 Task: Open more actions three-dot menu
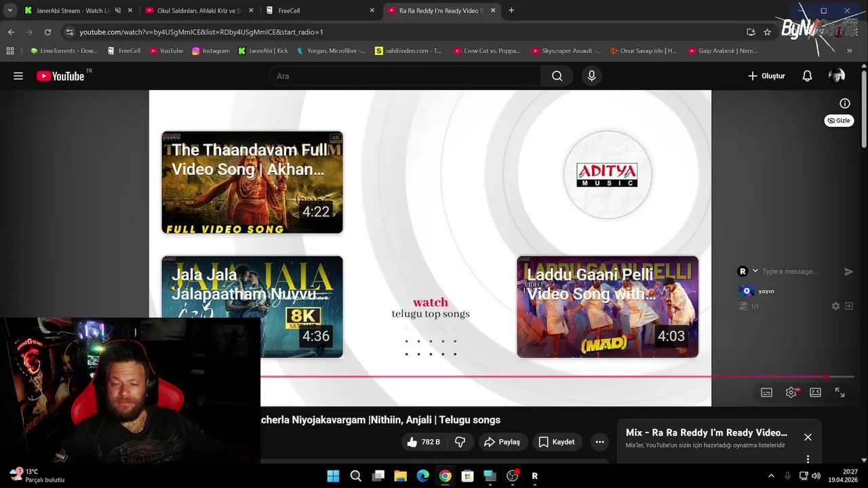pos(599,442)
